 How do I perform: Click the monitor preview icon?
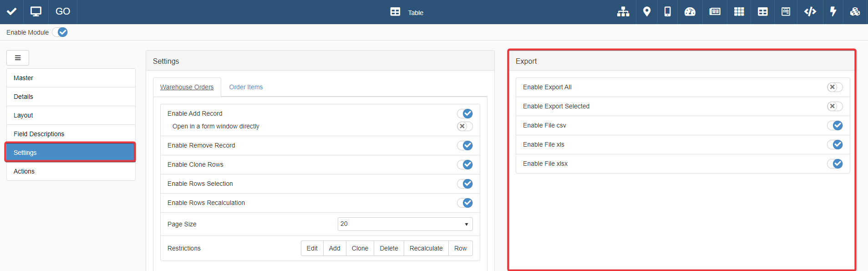(x=36, y=12)
